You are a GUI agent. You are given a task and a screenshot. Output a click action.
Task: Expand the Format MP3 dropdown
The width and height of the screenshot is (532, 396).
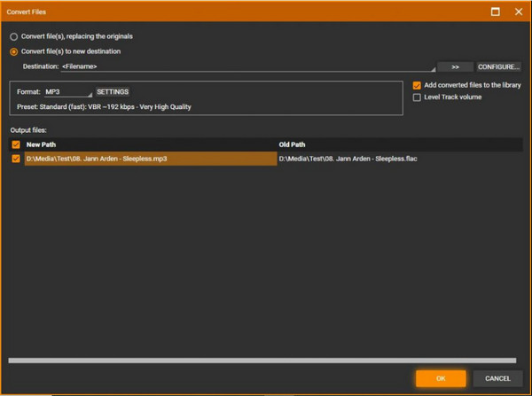tap(68, 91)
